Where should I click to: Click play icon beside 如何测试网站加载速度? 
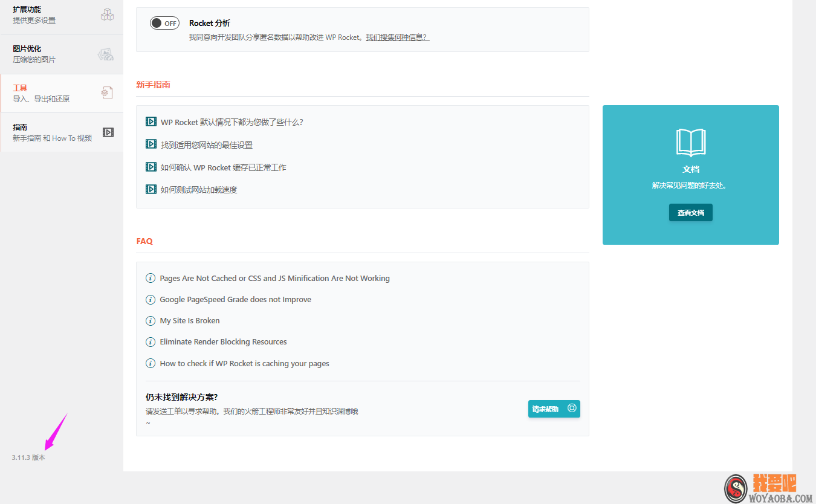pyautogui.click(x=151, y=189)
